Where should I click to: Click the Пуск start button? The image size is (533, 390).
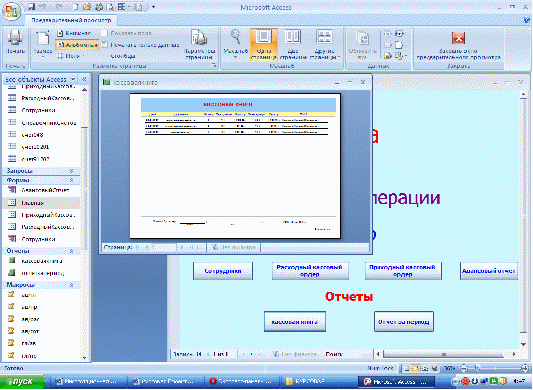pyautogui.click(x=22, y=382)
